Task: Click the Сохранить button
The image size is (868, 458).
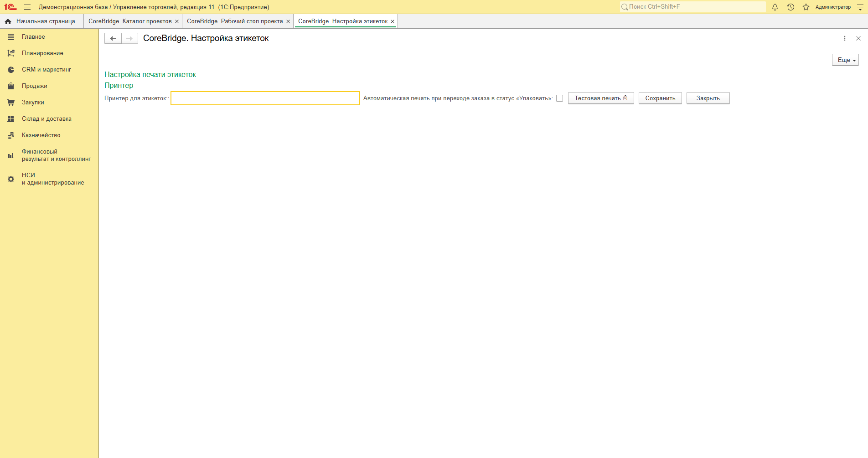Action: pos(660,98)
